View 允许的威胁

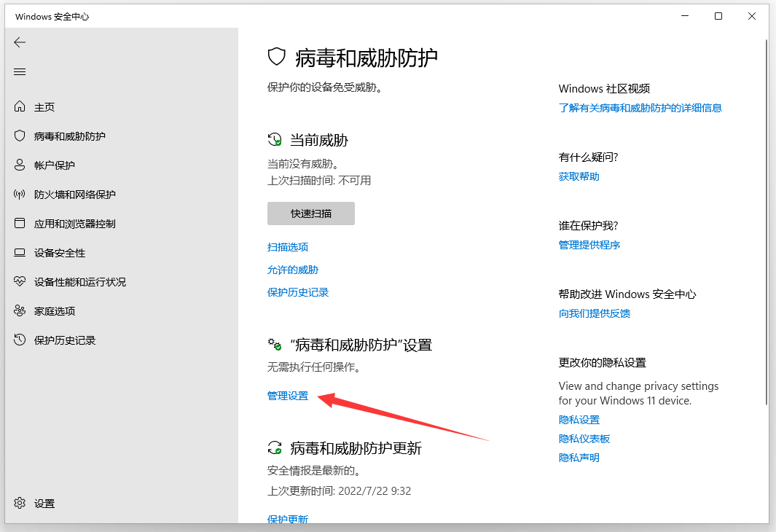coord(293,270)
